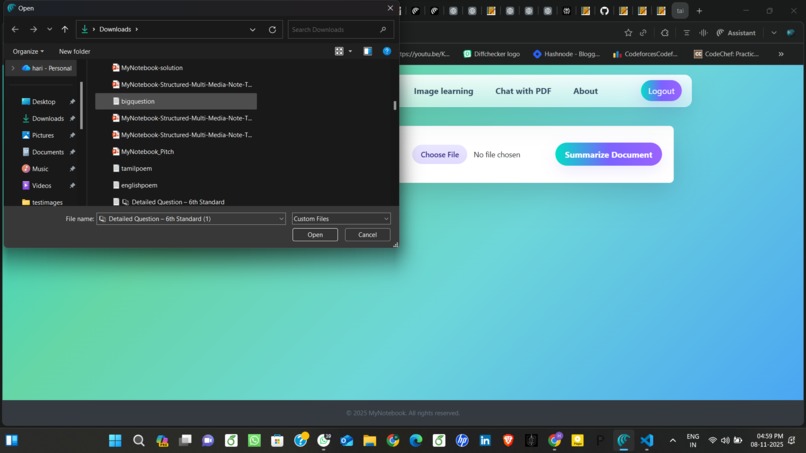806x453 pixels.
Task: Open Downloads in the navigation pane
Action: (x=47, y=118)
